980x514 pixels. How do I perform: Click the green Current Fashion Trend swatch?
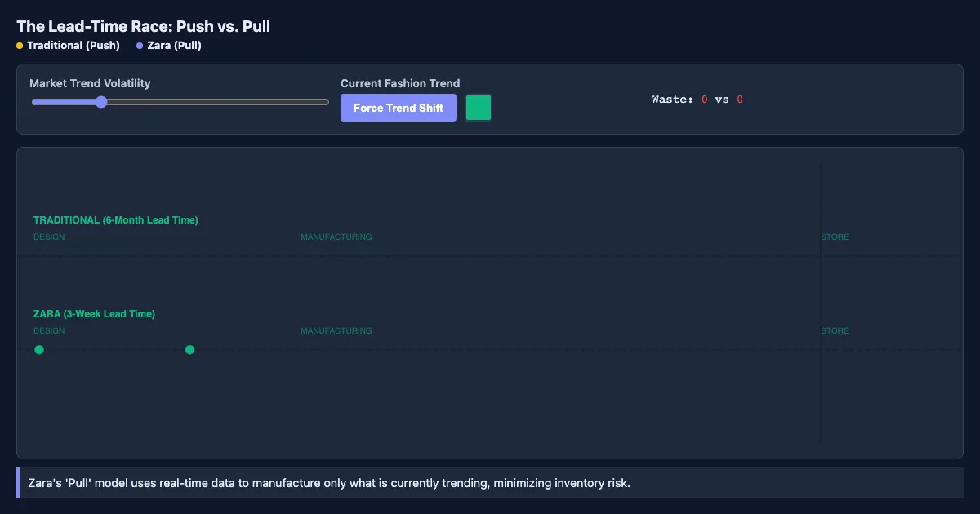click(479, 108)
